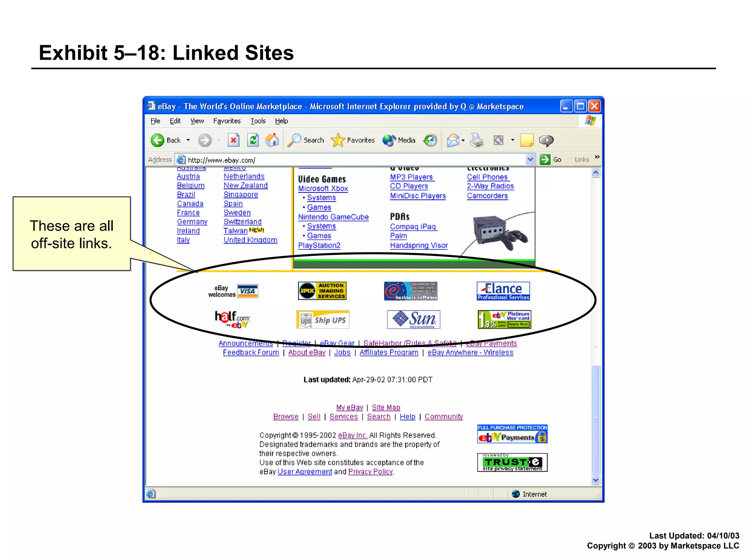747x560 pixels.
Task: Open the Back button history dropdown arrow
Action: click(x=188, y=140)
